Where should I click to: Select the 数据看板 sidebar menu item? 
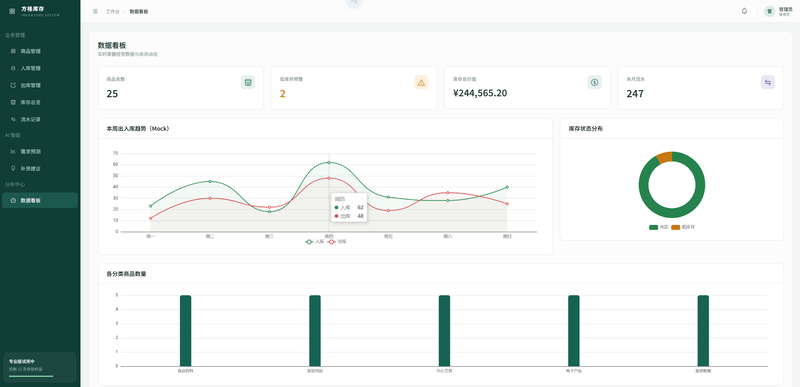[x=40, y=200]
